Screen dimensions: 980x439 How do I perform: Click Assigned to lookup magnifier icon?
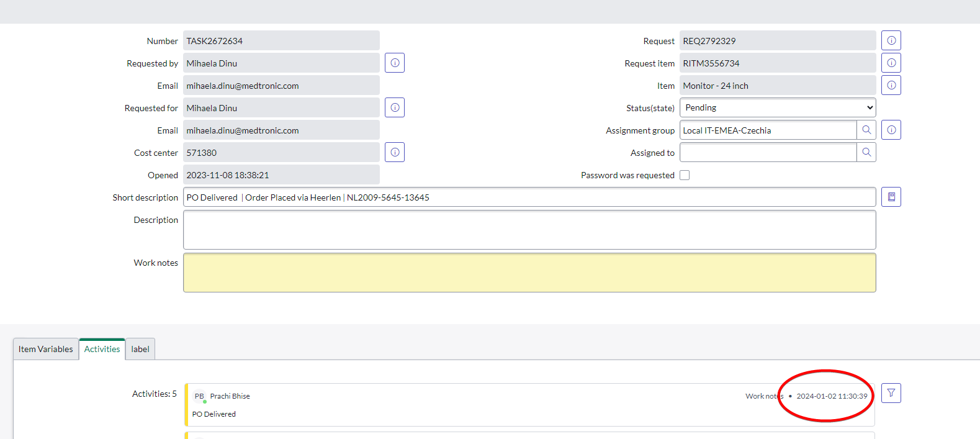coord(866,152)
